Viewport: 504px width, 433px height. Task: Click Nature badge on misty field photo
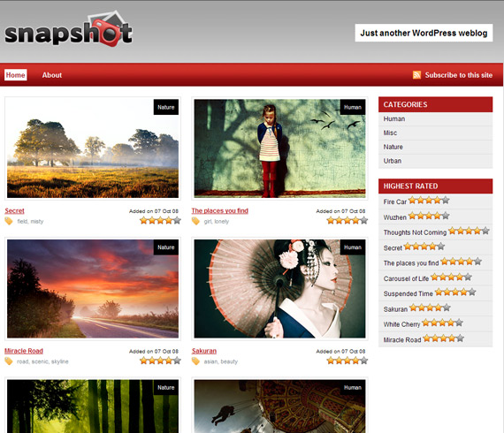(166, 107)
